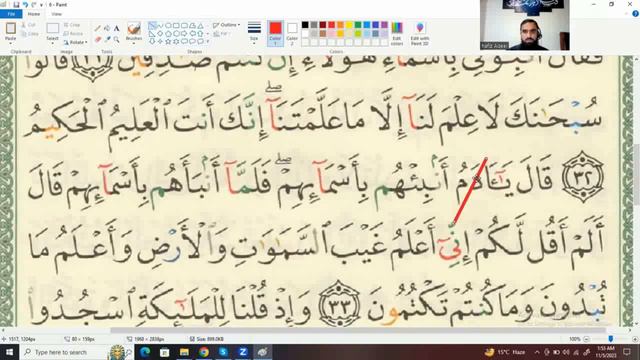Image resolution: width=640 pixels, height=360 pixels.
Task: Select the Magnifier tool
Action: pyautogui.click(x=116, y=39)
